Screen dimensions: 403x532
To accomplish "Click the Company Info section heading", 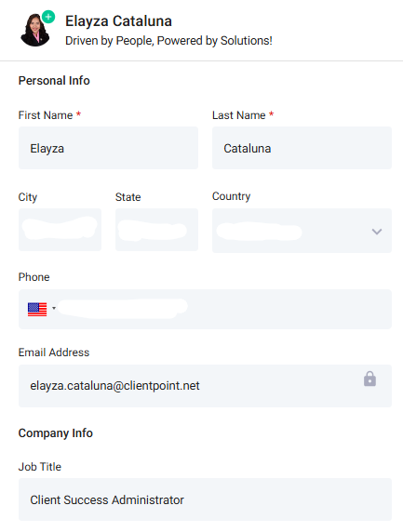I will pyautogui.click(x=55, y=433).
